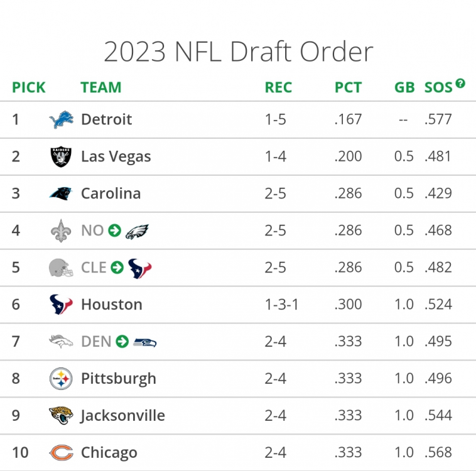The width and height of the screenshot is (476, 471).
Task: Click the Detroit Lions logo
Action: (61, 119)
